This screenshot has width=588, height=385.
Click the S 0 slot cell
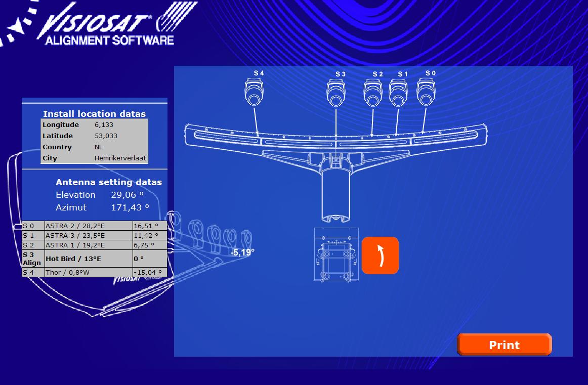pos(33,226)
